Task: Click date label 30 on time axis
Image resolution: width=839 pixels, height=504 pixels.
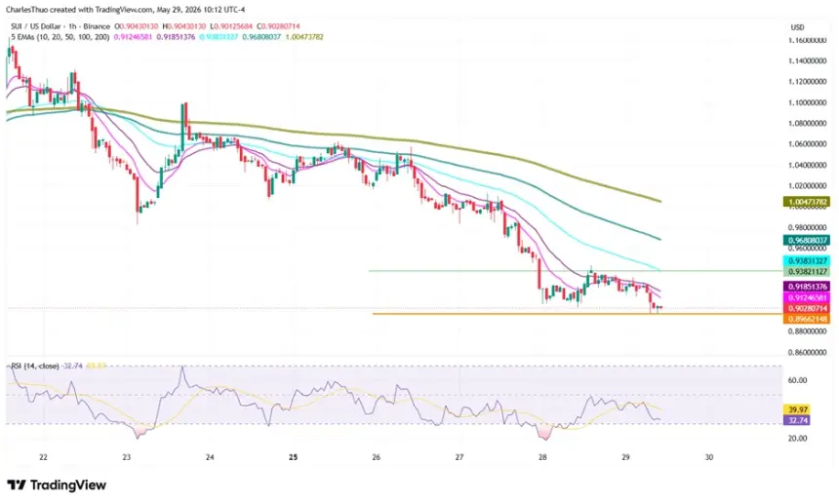Action: coord(709,457)
